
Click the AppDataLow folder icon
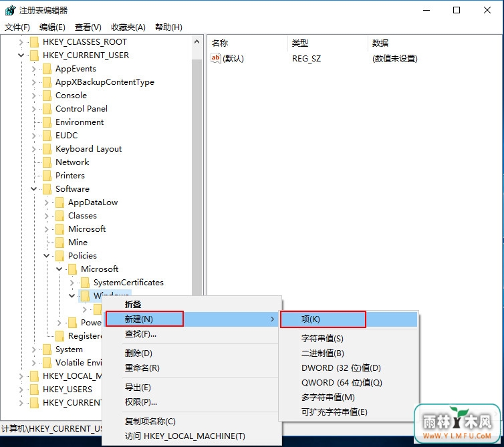click(59, 202)
